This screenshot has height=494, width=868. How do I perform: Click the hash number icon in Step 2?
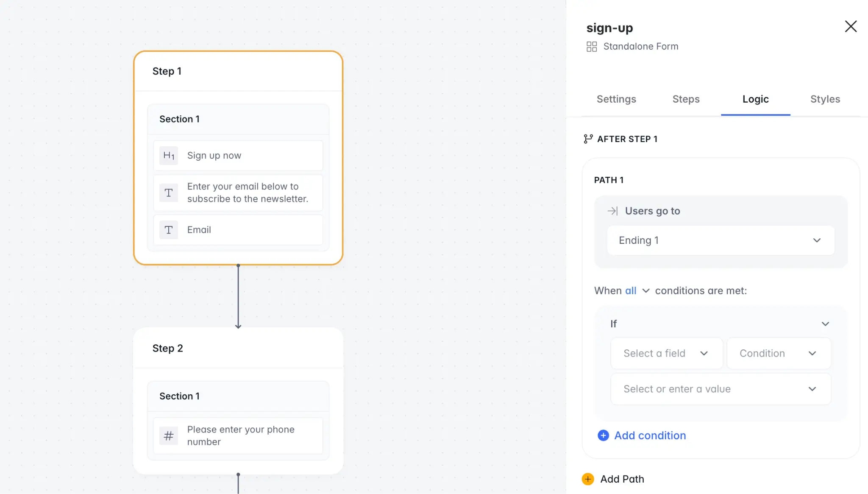169,435
